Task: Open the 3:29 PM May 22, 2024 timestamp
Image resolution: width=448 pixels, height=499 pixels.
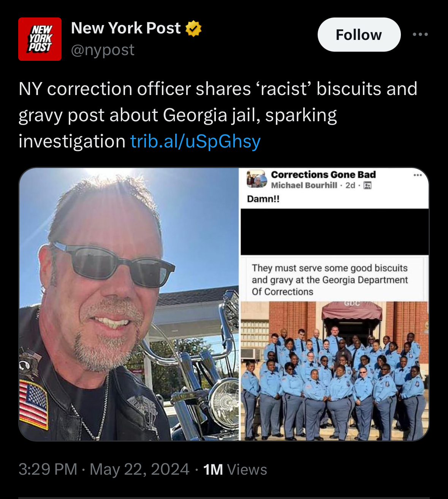Action: 104,469
